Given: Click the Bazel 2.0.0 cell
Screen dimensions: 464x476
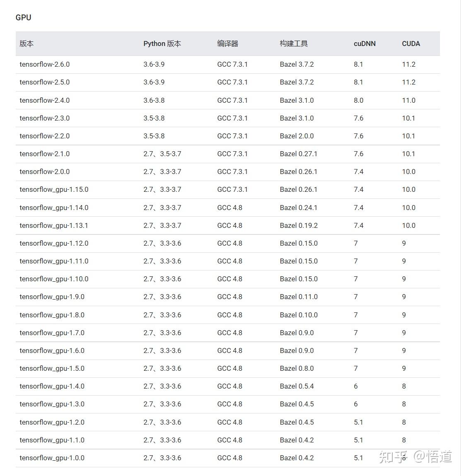Looking at the screenshot, I should click(x=297, y=136).
